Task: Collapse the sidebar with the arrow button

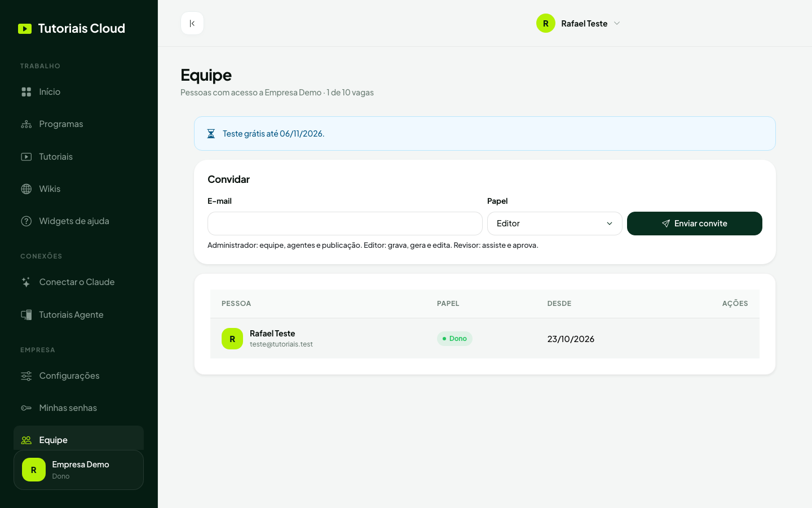Action: [x=192, y=23]
